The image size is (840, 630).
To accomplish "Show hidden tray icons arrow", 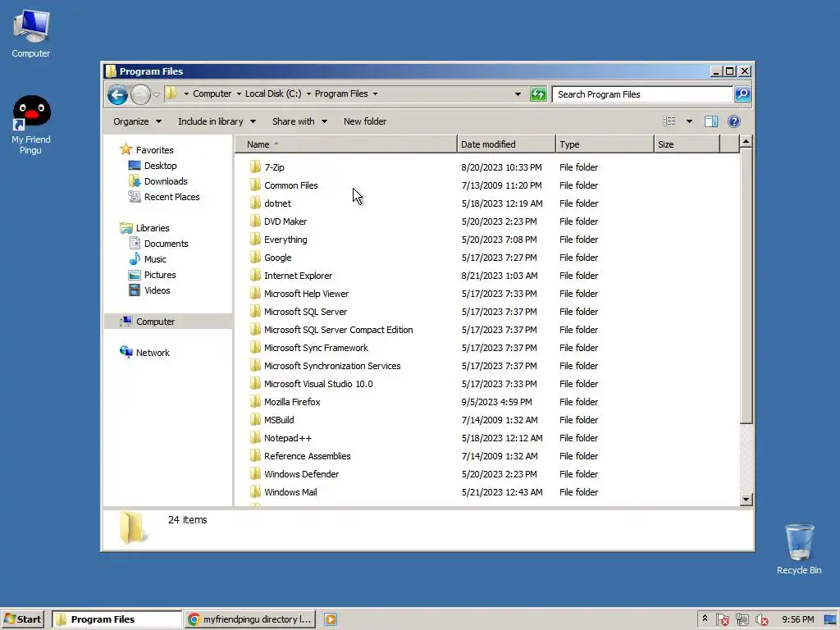I will click(705, 619).
